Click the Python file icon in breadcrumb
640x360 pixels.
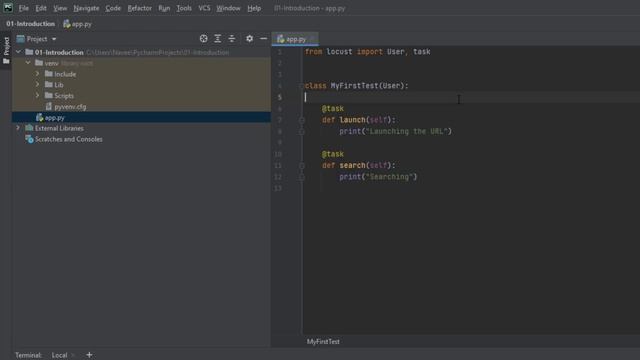click(x=67, y=24)
